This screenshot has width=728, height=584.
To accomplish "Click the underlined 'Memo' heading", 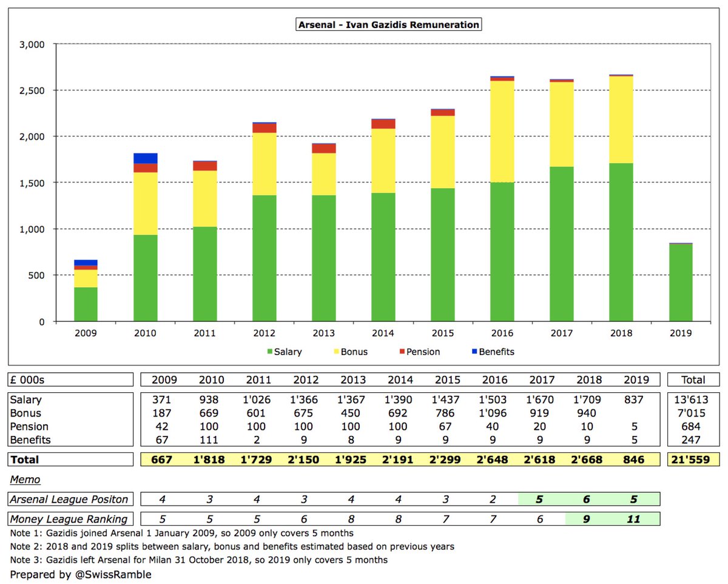I will (x=24, y=480).
